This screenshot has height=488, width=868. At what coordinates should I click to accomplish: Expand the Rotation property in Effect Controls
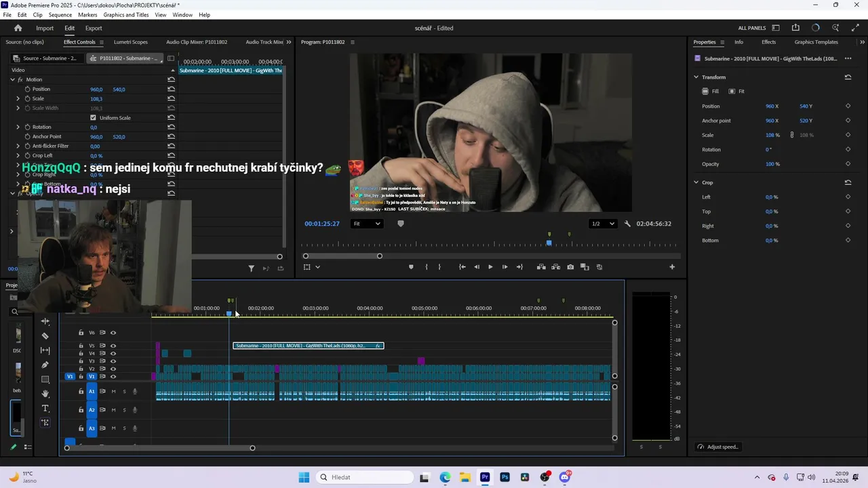point(18,127)
